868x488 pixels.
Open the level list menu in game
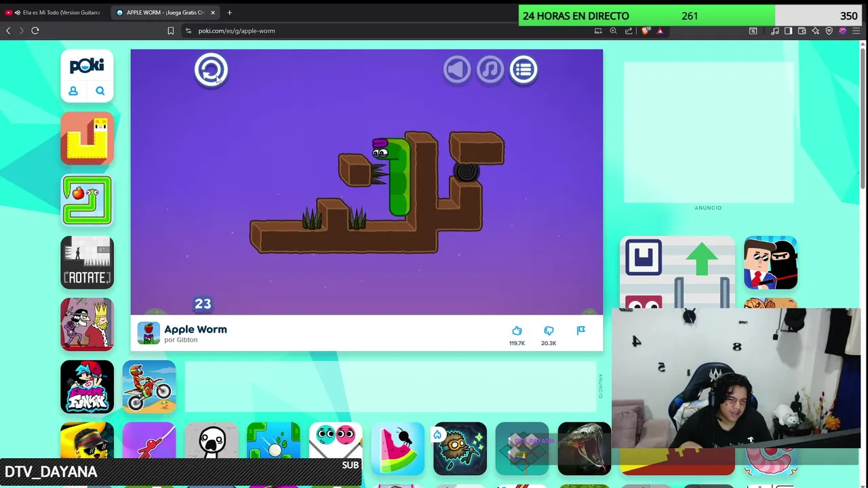(524, 70)
